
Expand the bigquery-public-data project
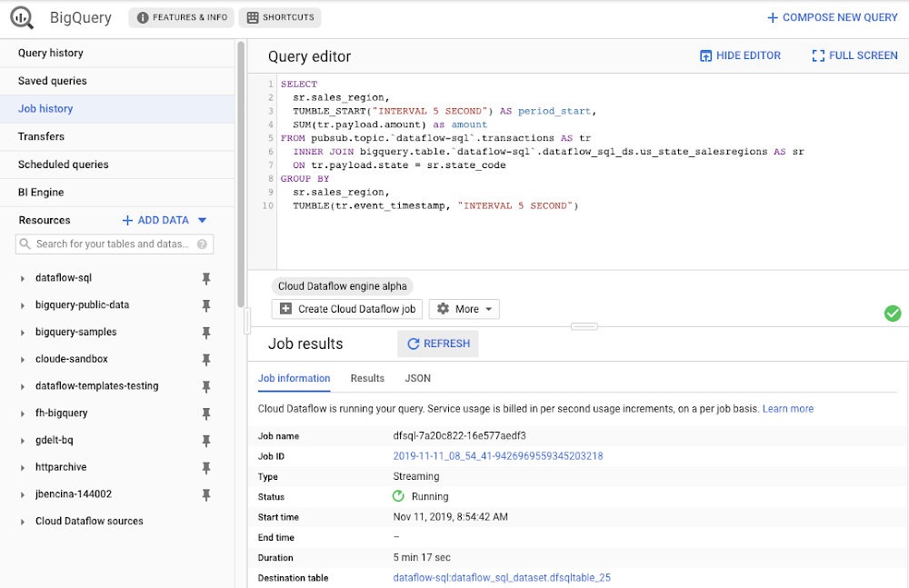click(23, 305)
